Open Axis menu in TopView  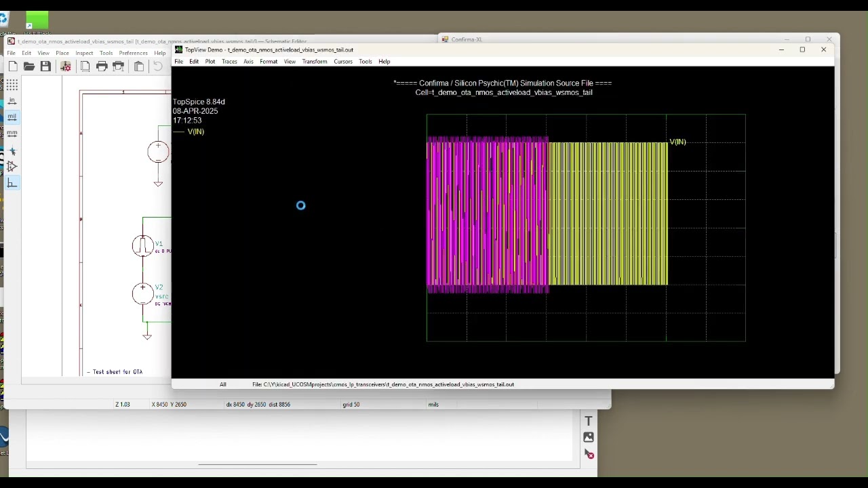(x=248, y=62)
